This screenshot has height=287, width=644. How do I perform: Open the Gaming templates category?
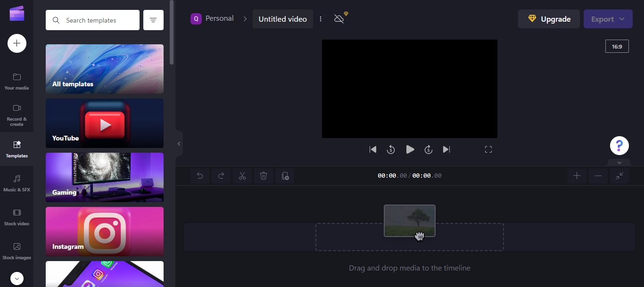(105, 177)
